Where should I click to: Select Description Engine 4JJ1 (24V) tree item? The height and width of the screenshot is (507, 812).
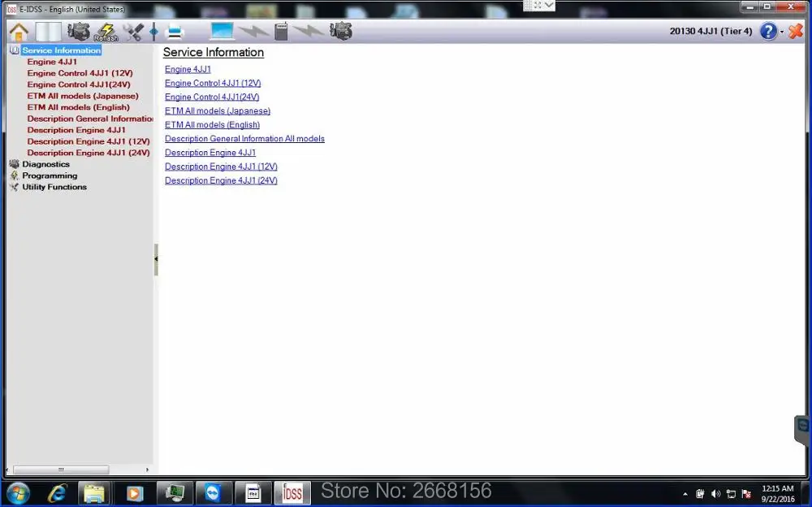click(89, 153)
